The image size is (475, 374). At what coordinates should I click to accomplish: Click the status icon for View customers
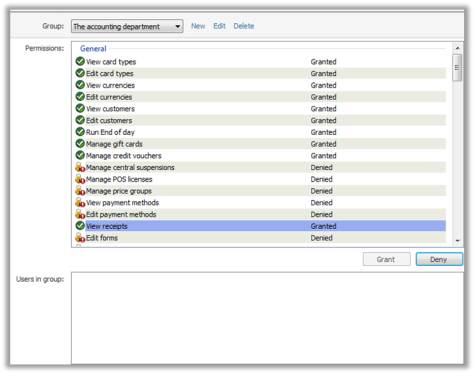[x=80, y=108]
